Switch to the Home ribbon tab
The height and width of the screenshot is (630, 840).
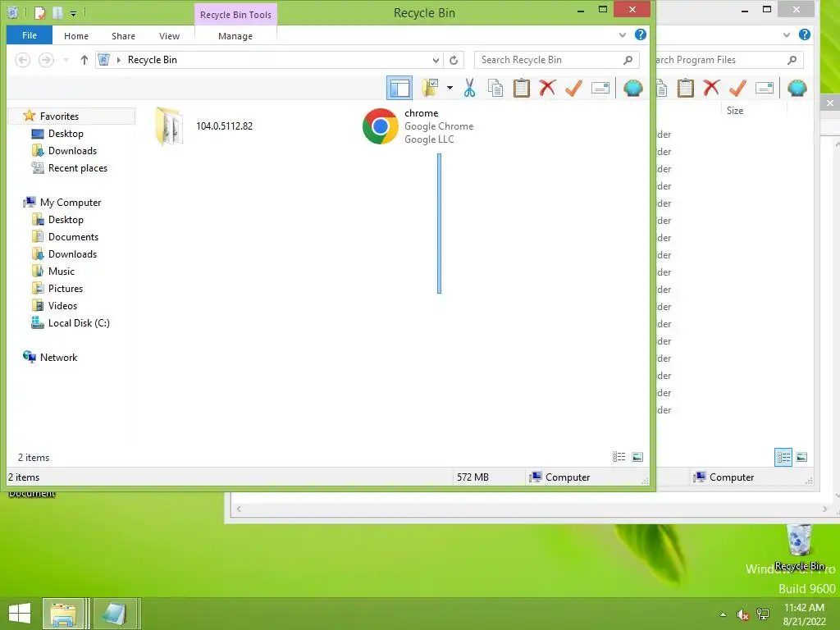pos(76,36)
